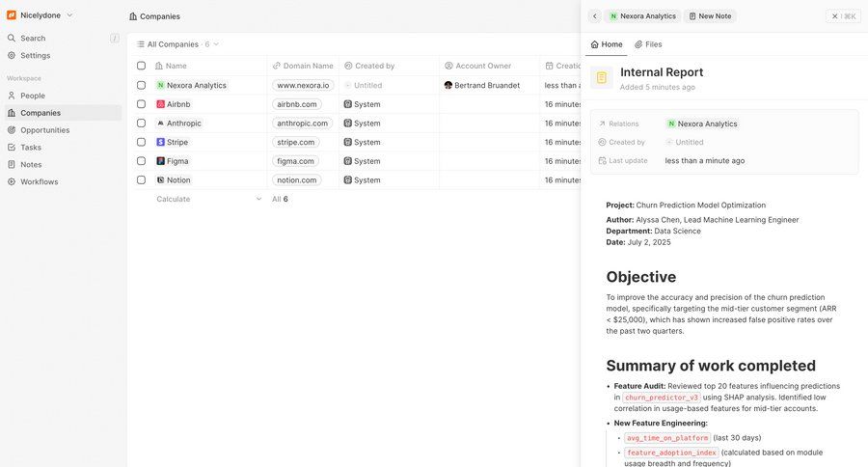Open the Nexora Analytics company record

(192, 85)
